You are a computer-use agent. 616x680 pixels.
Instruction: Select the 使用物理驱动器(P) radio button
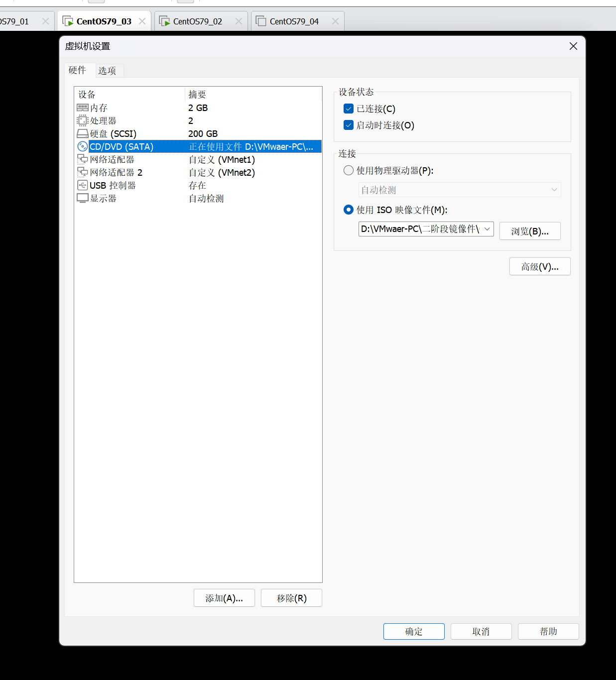348,170
